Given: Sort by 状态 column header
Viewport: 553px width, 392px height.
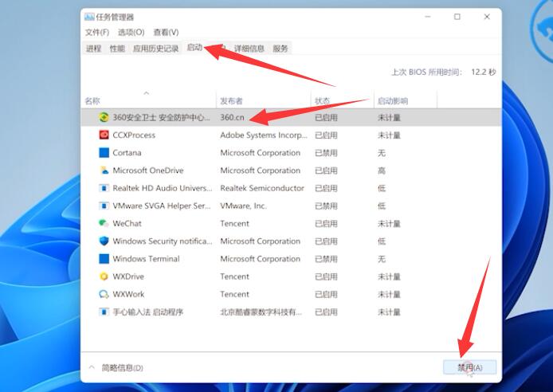Looking at the screenshot, I should click(x=343, y=101).
